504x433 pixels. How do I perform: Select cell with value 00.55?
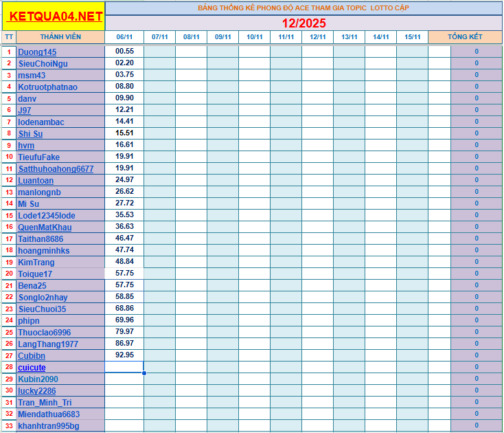coord(124,52)
